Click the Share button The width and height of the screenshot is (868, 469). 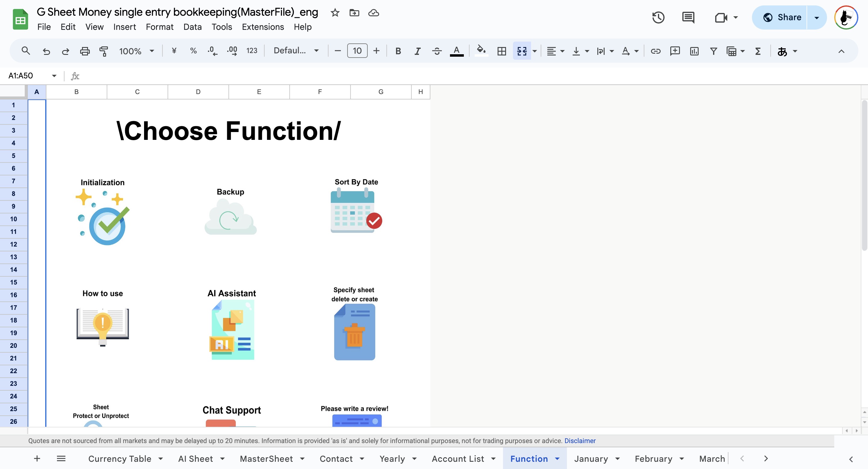[782, 17]
